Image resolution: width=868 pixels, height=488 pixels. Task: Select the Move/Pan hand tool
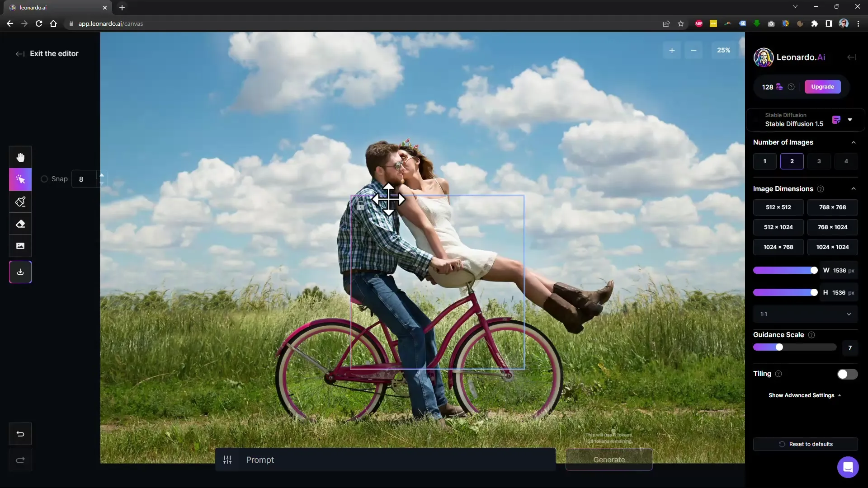pyautogui.click(x=20, y=157)
